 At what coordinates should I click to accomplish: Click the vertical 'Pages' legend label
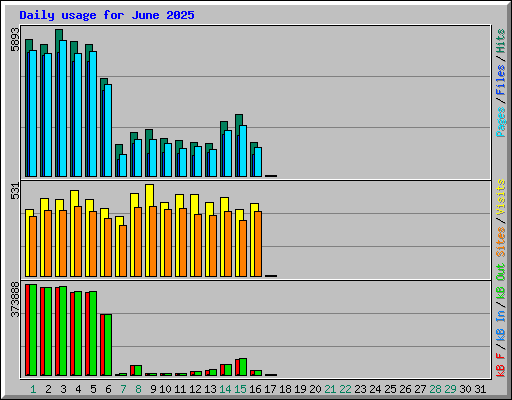coord(501,122)
